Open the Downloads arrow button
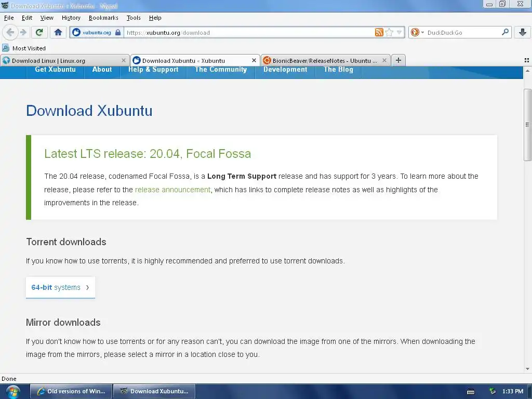 tap(523, 32)
